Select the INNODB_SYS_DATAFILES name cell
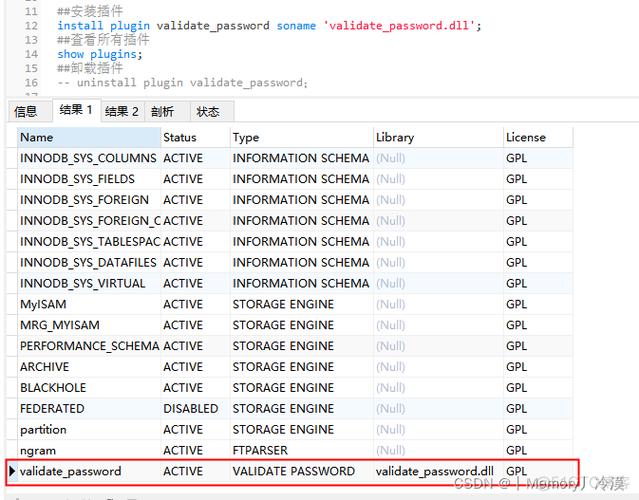 click(89, 262)
